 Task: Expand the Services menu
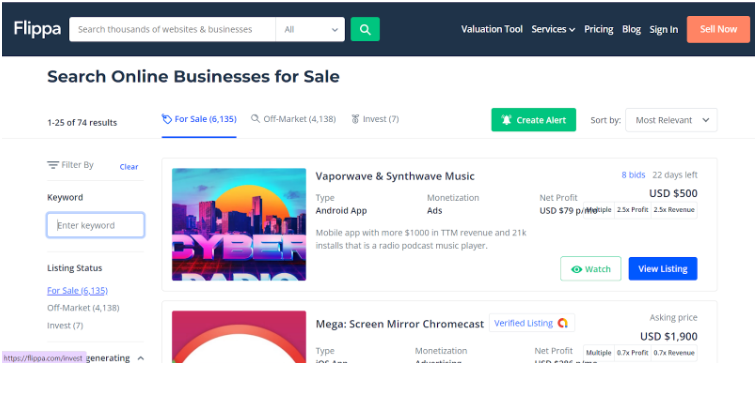(x=553, y=29)
